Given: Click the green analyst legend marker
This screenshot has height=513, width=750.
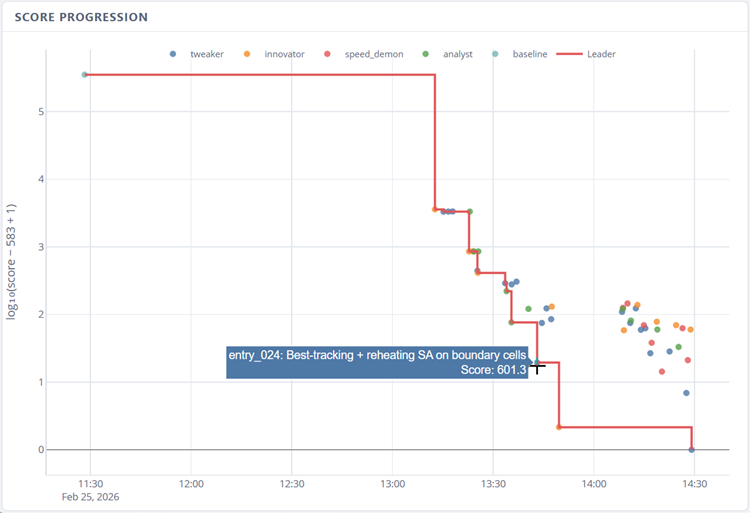Looking at the screenshot, I should point(425,54).
